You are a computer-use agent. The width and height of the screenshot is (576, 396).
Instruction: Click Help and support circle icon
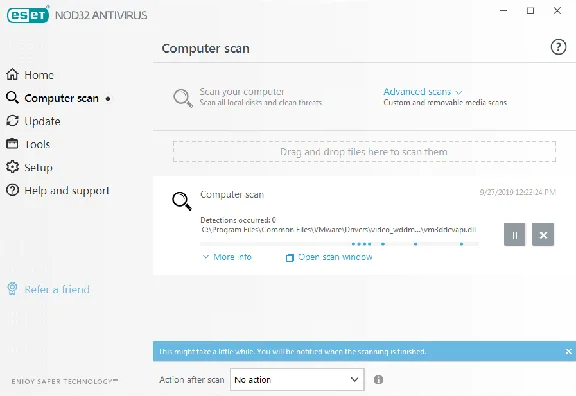point(12,190)
